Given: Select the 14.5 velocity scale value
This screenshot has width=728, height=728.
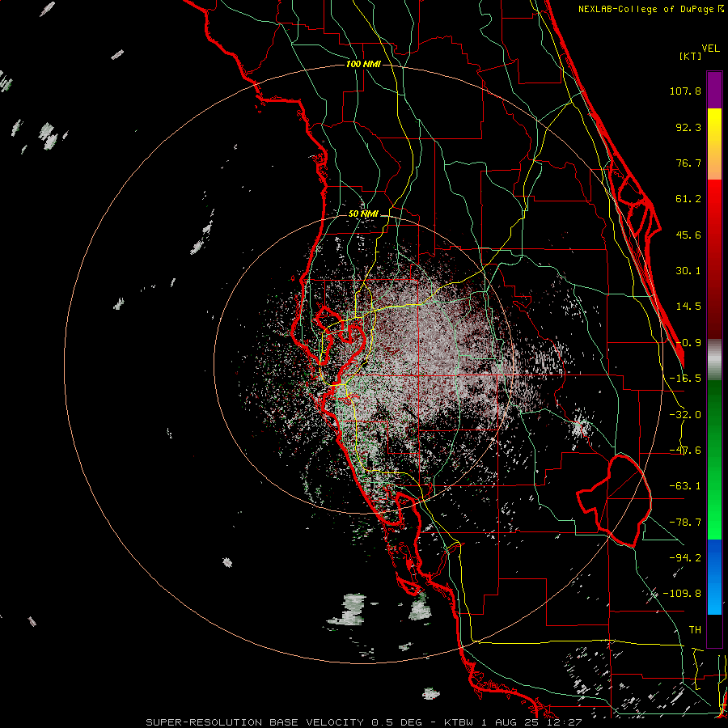Looking at the screenshot, I should point(688,307).
